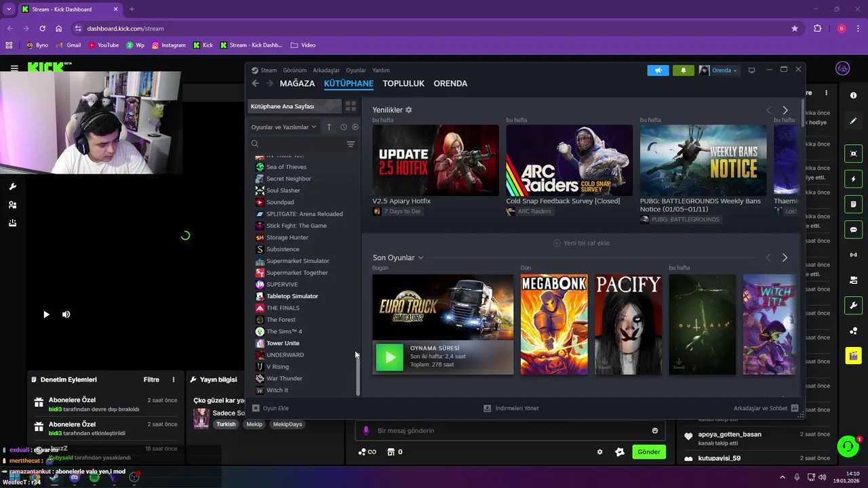Viewport: 868px width, 488px height.
Task: Open Kick hamburger menu
Action: (x=14, y=68)
